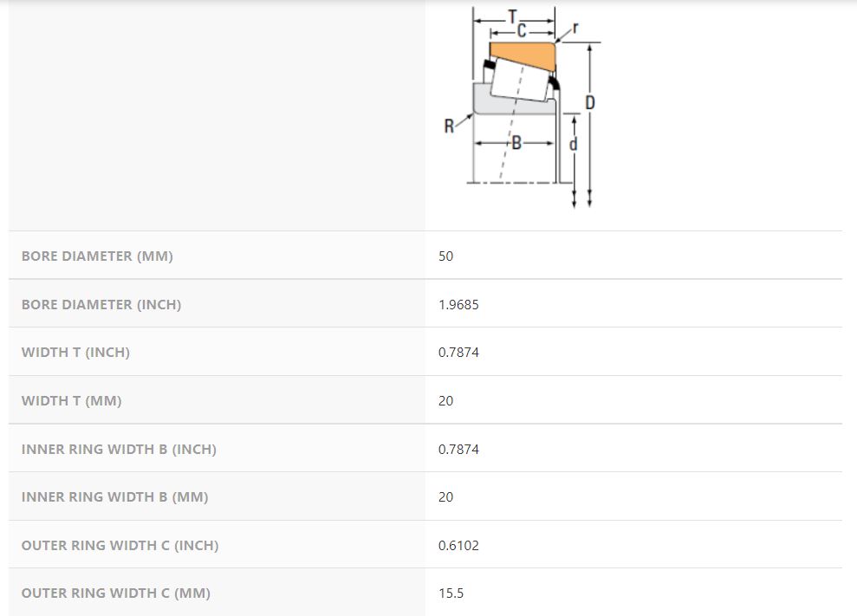857x616 pixels.
Task: Click the outer ring width value 15.5
Action: pos(451,593)
